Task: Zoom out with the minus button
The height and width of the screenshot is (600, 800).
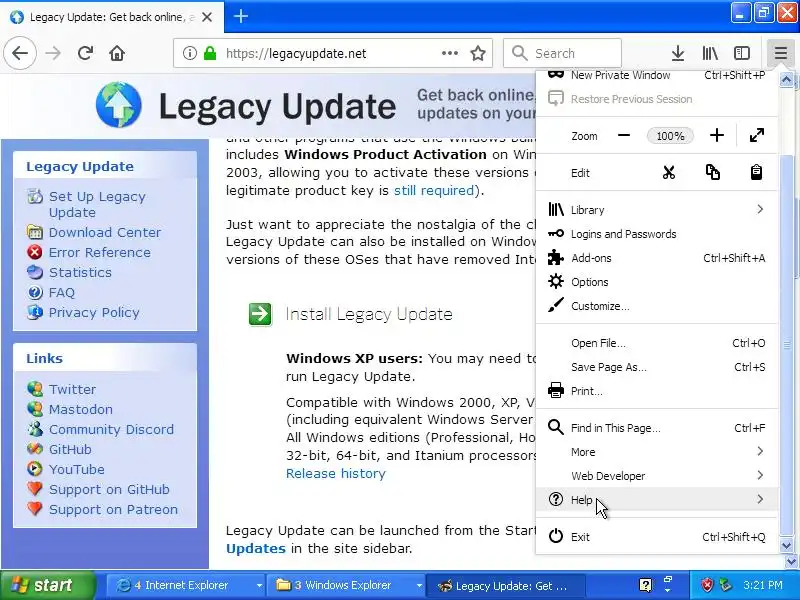Action: tap(623, 136)
